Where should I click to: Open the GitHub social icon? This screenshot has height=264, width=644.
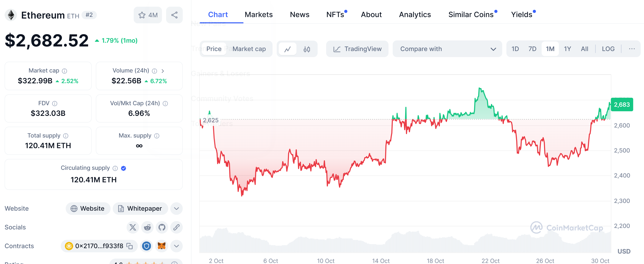pos(162,227)
